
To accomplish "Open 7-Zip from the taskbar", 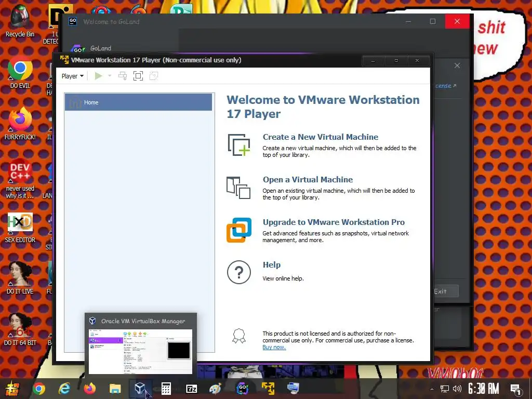I will coord(191,389).
